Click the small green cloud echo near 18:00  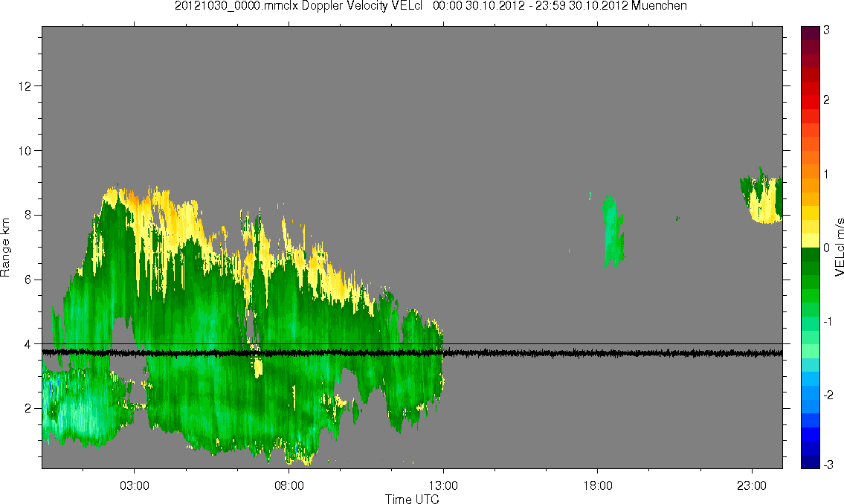(613, 231)
